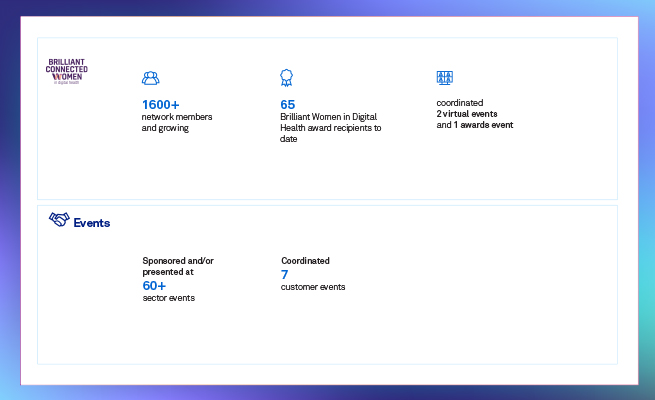Click the Brilliant Connected Women logo
The width and height of the screenshot is (655, 400).
[x=67, y=70]
